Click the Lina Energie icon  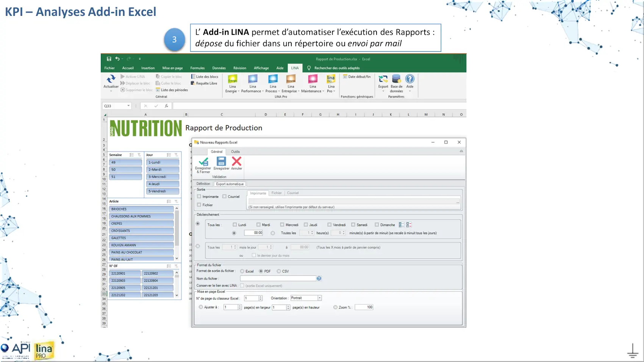tap(233, 79)
